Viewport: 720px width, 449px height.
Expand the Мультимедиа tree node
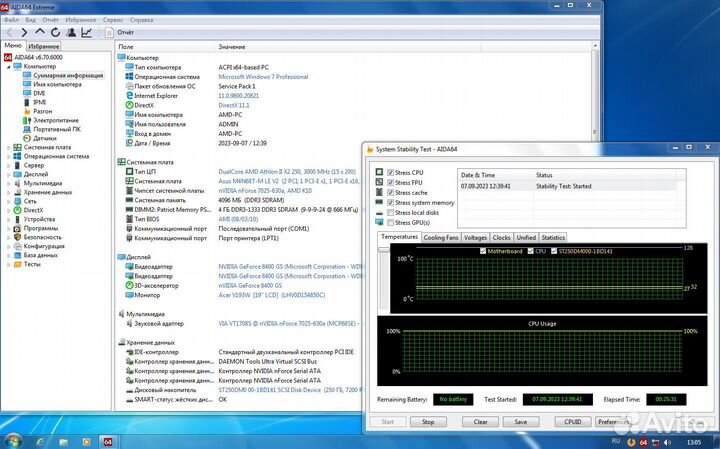(x=8, y=183)
